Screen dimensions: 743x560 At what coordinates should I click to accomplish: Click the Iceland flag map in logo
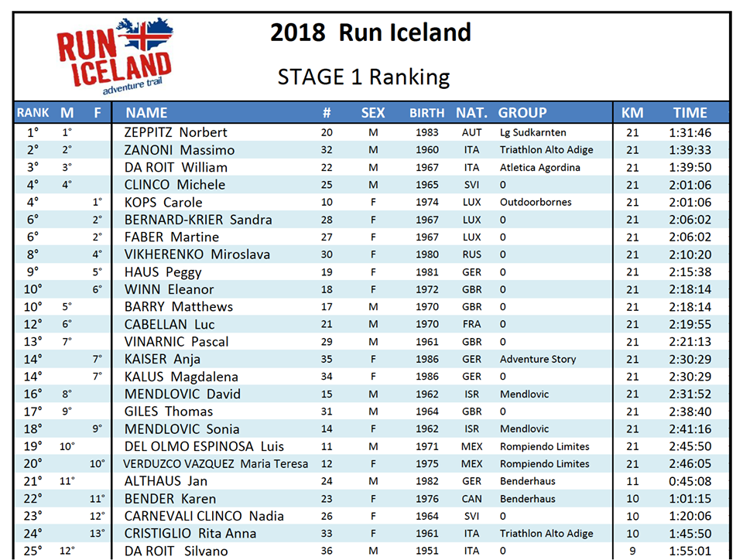click(145, 34)
